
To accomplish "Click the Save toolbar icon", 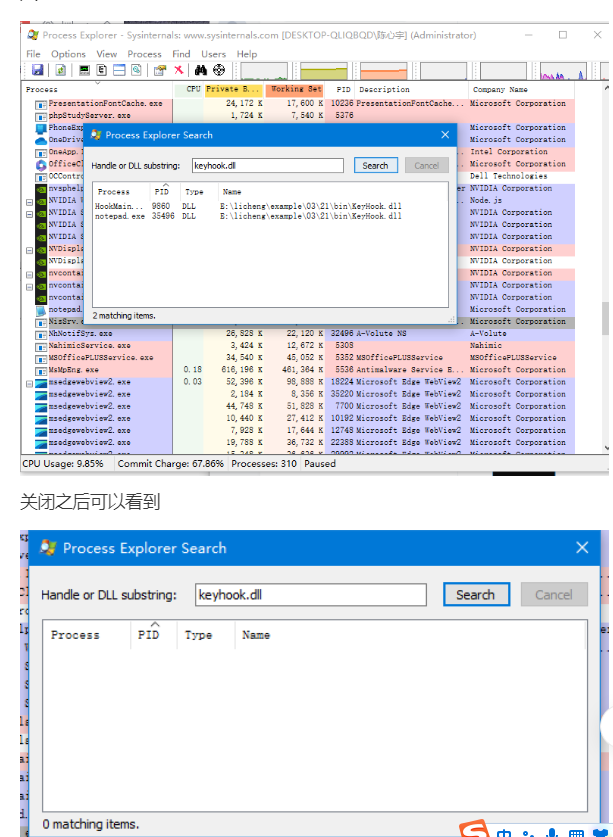I will [x=38, y=70].
